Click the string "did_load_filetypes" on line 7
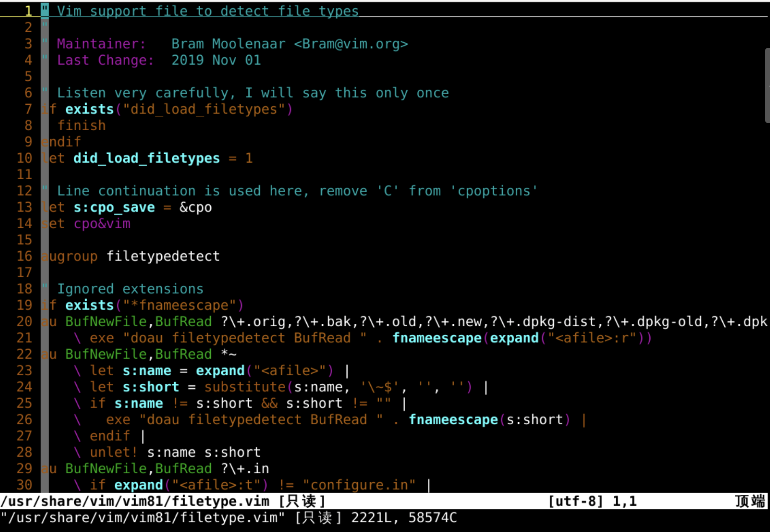Image resolution: width=770 pixels, height=532 pixels. (x=204, y=109)
